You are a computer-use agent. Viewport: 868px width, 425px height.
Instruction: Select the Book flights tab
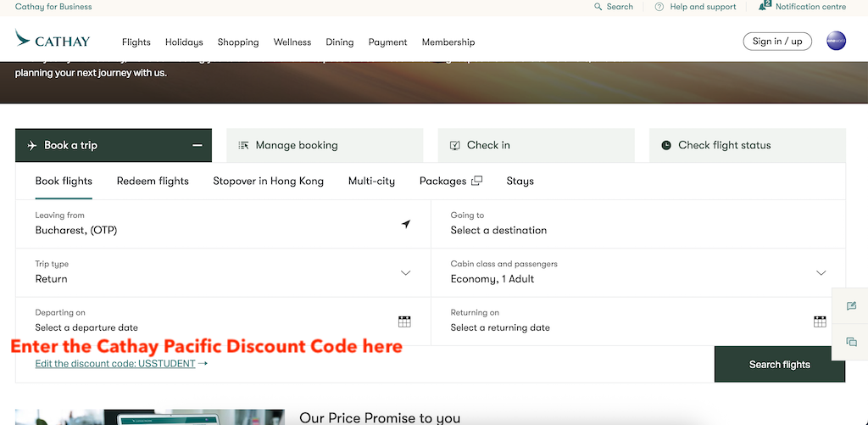64,182
